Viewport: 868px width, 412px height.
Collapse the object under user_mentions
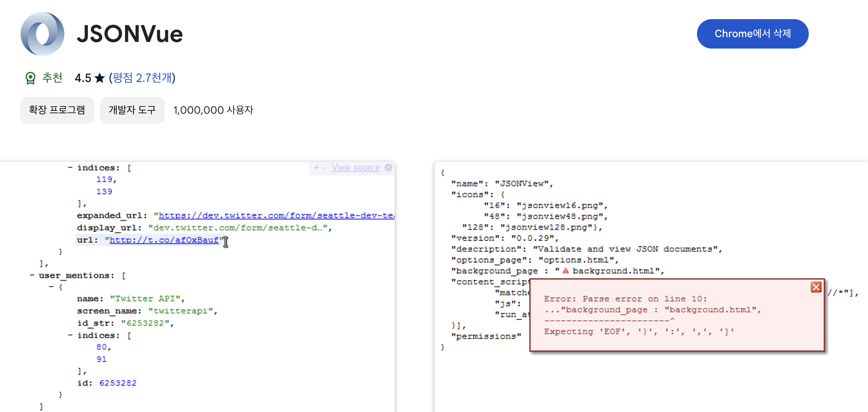pyautogui.click(x=51, y=287)
